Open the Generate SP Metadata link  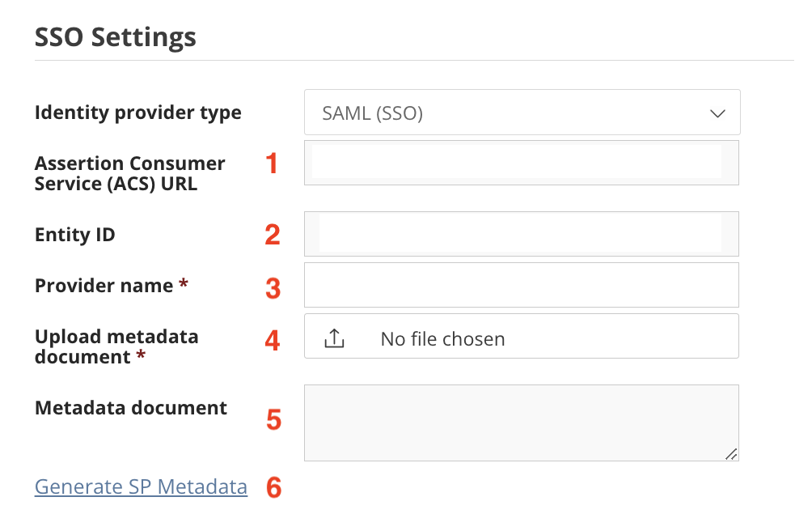click(141, 487)
